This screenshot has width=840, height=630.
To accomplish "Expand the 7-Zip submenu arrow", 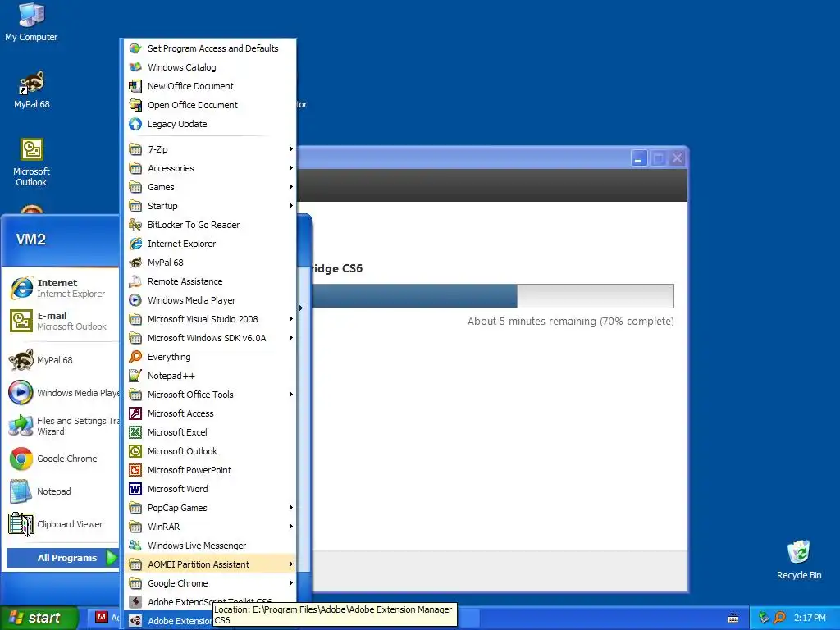I will click(291, 149).
